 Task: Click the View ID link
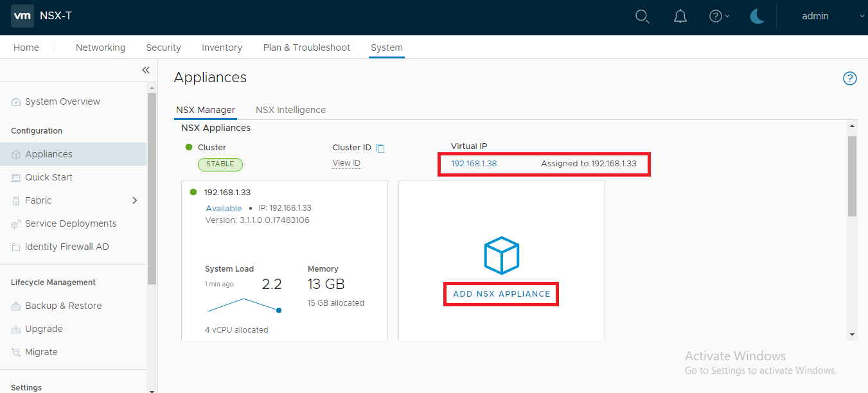tap(346, 163)
